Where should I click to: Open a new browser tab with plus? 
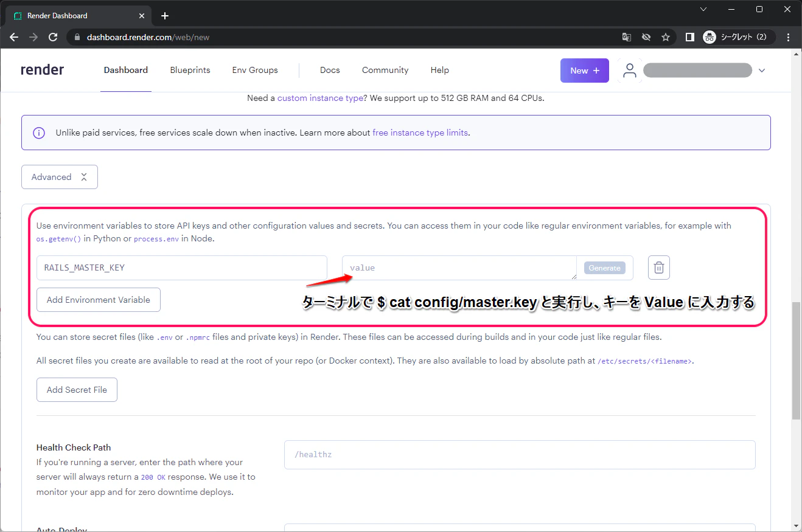pos(164,16)
